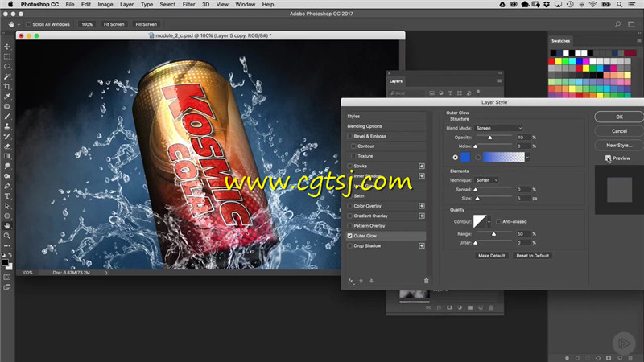Click the foreground color swatch in toolbar
Viewport: 644px width, 362px height.
click(x=5, y=263)
